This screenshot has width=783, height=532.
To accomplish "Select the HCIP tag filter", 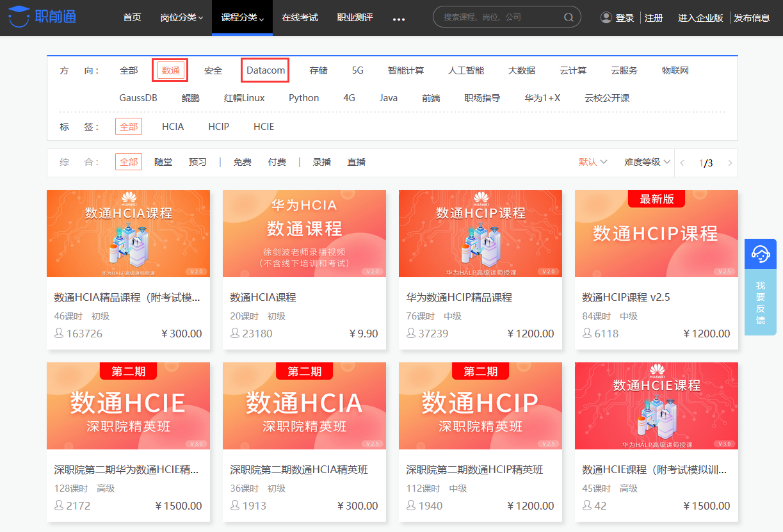I will [x=218, y=126].
